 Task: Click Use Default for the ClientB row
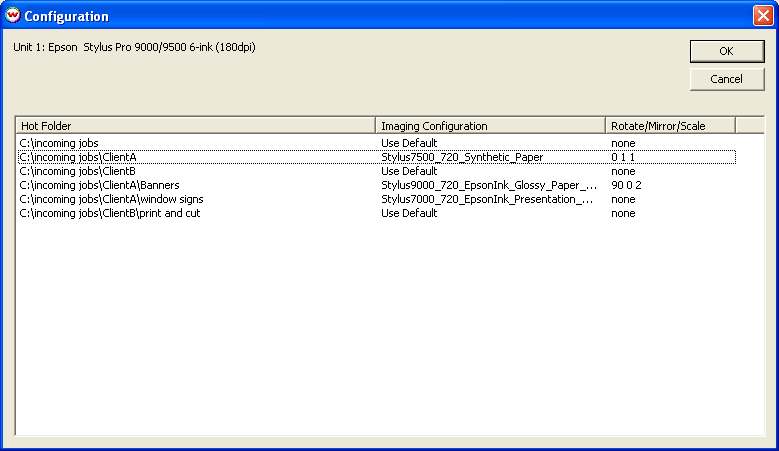(409, 171)
